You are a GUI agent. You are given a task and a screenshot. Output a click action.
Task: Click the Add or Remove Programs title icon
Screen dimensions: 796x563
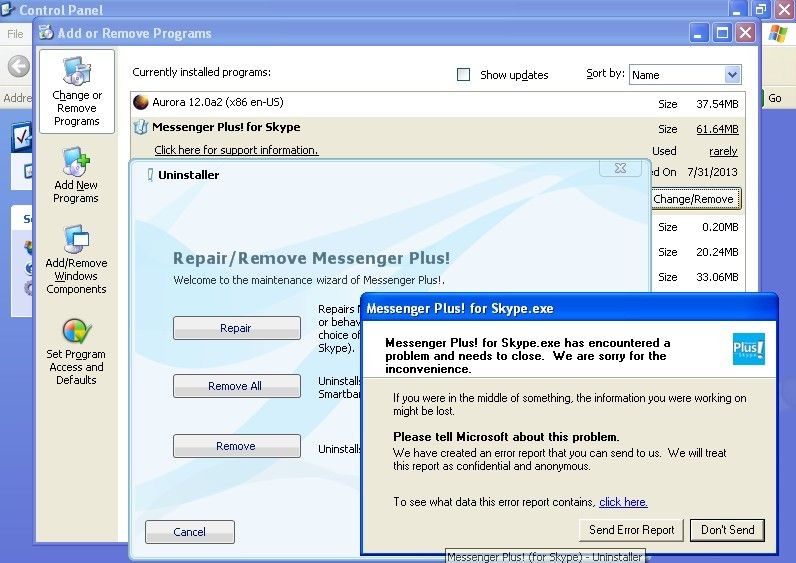46,32
